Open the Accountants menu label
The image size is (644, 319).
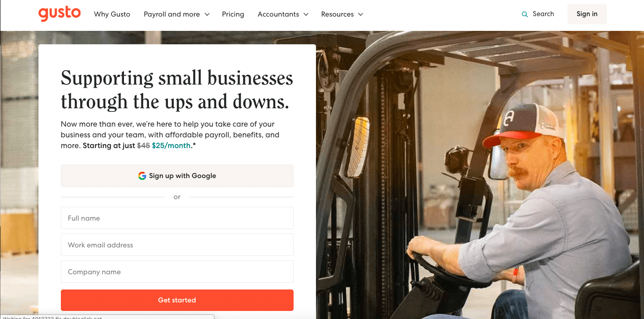(278, 14)
